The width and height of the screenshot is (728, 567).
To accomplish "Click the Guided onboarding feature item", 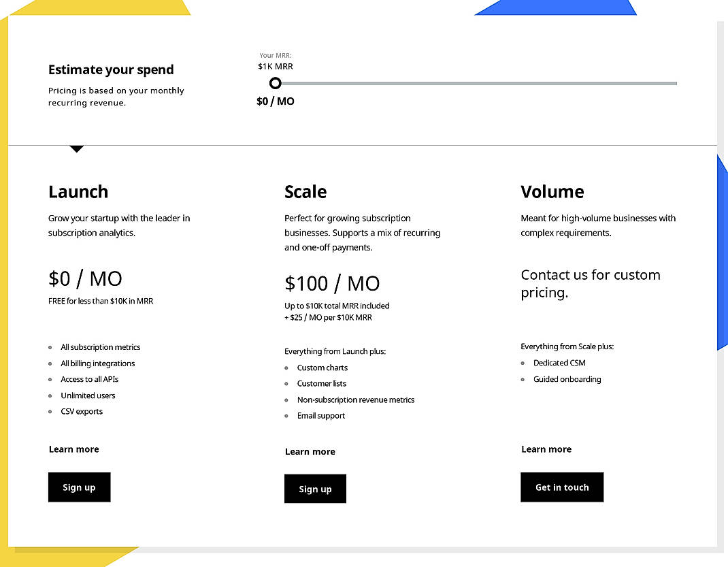I will click(567, 379).
